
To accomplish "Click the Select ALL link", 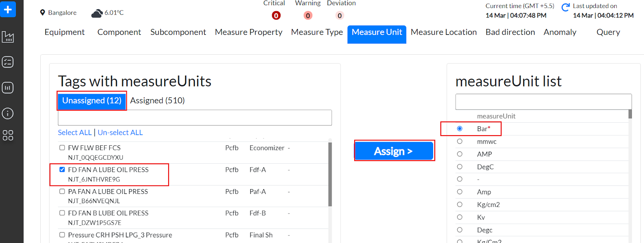I will coord(74,132).
